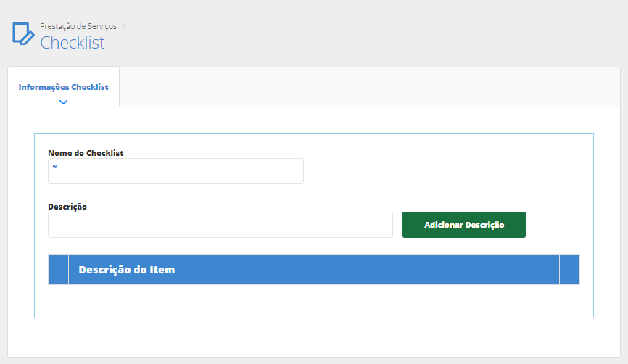The height and width of the screenshot is (364, 628).
Task: Open the Prestação de Serviços breadcrumb link
Action: pos(78,26)
